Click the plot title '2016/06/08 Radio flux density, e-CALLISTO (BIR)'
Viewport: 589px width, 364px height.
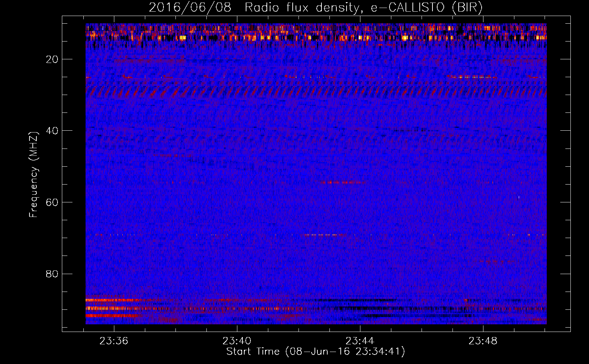(316, 8)
